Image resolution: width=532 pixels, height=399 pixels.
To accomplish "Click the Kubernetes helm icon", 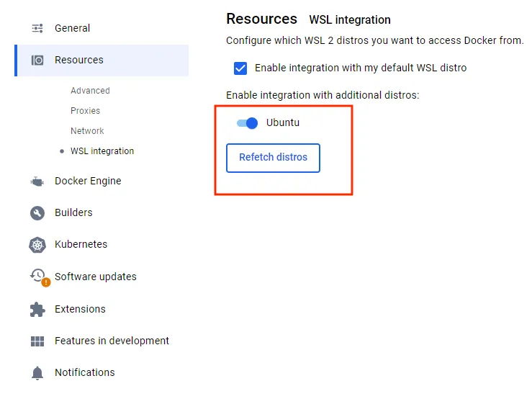I will (x=37, y=245).
